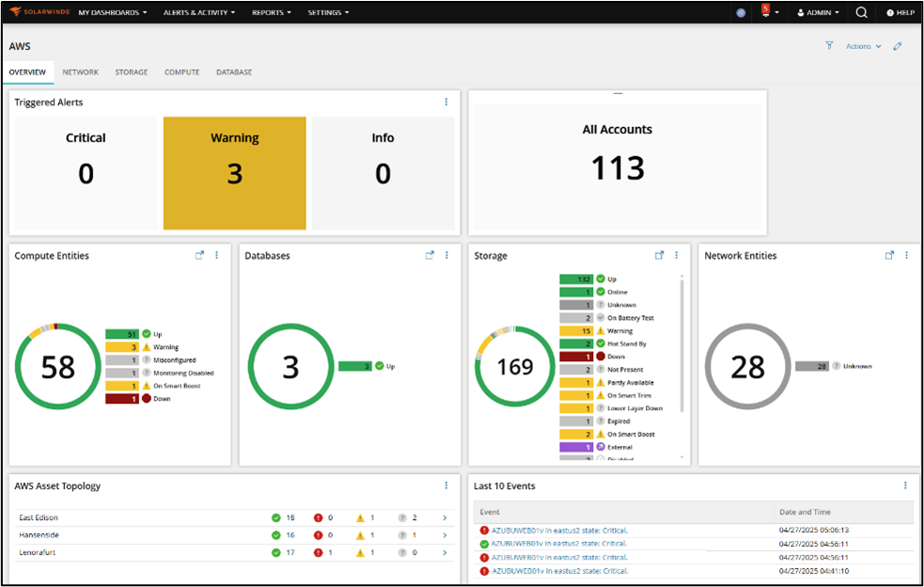Click the edit pencil icon

(898, 46)
